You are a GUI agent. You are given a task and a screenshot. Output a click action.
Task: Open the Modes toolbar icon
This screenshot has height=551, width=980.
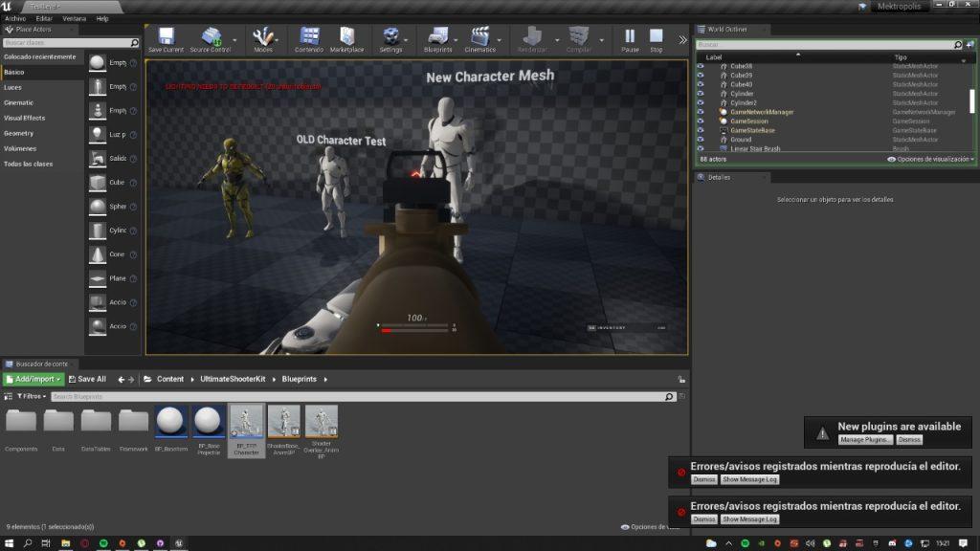point(263,38)
